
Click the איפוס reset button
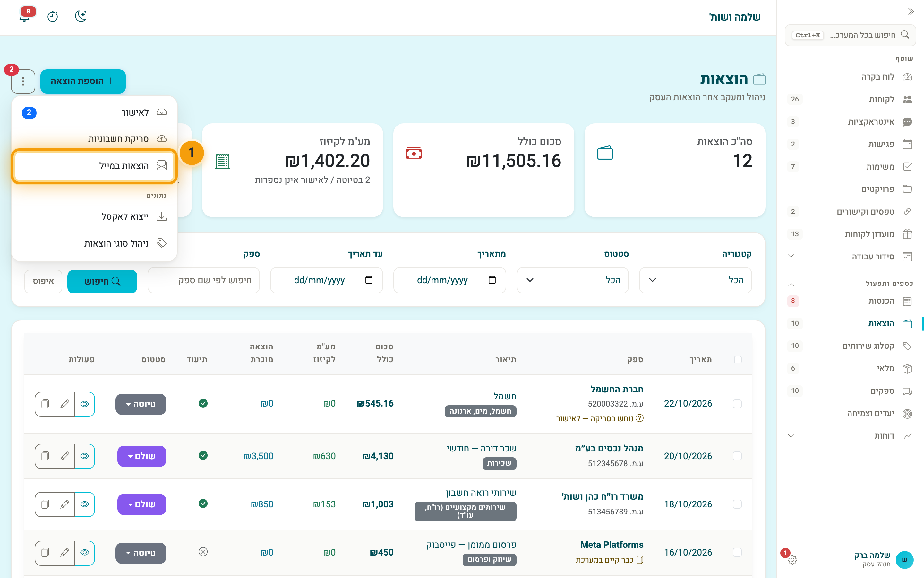pyautogui.click(x=43, y=281)
